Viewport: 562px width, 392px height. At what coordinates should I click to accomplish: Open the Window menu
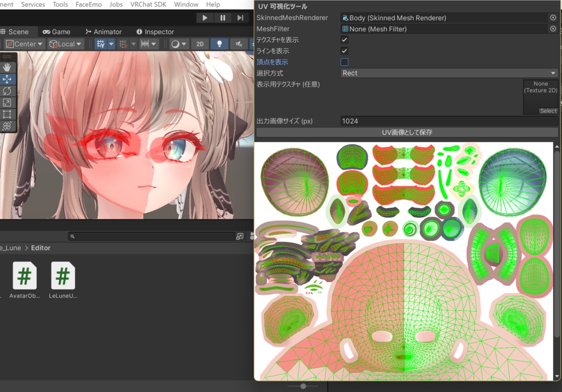(x=186, y=4)
